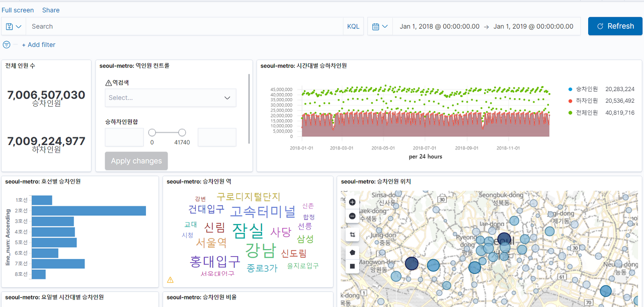The height and width of the screenshot is (307, 644).
Task: Select 신도림 in the tag cloud
Action: pyautogui.click(x=294, y=254)
